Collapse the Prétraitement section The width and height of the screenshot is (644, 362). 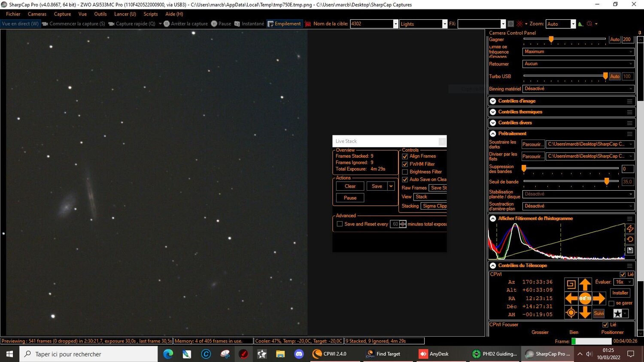(x=492, y=134)
